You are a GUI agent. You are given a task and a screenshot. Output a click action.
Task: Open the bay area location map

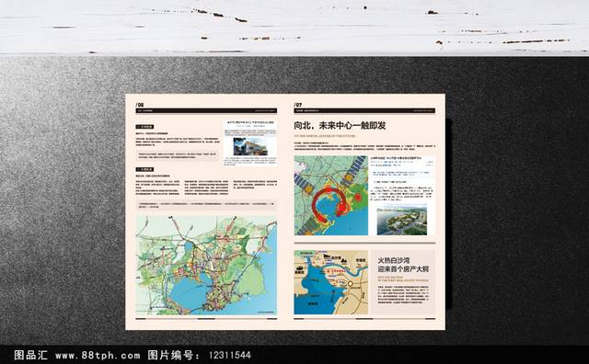coord(331,282)
